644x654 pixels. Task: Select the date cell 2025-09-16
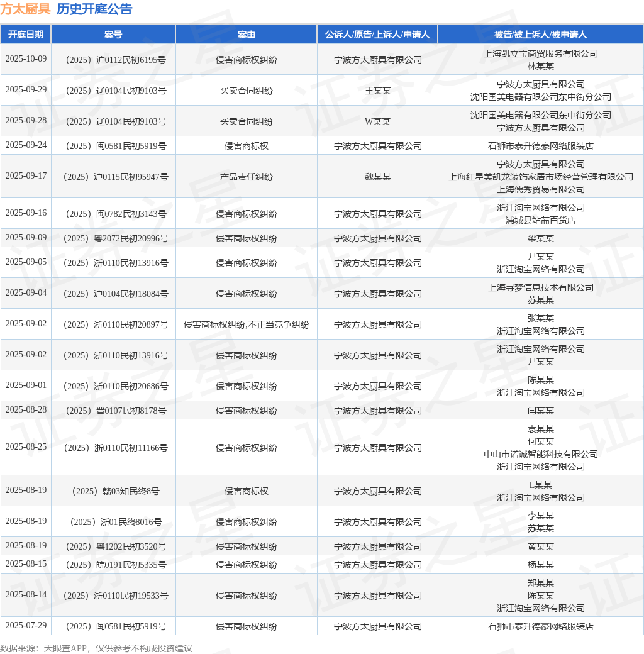[26, 213]
